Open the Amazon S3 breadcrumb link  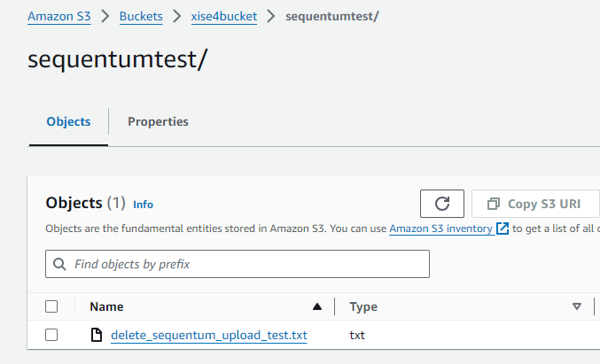point(59,17)
